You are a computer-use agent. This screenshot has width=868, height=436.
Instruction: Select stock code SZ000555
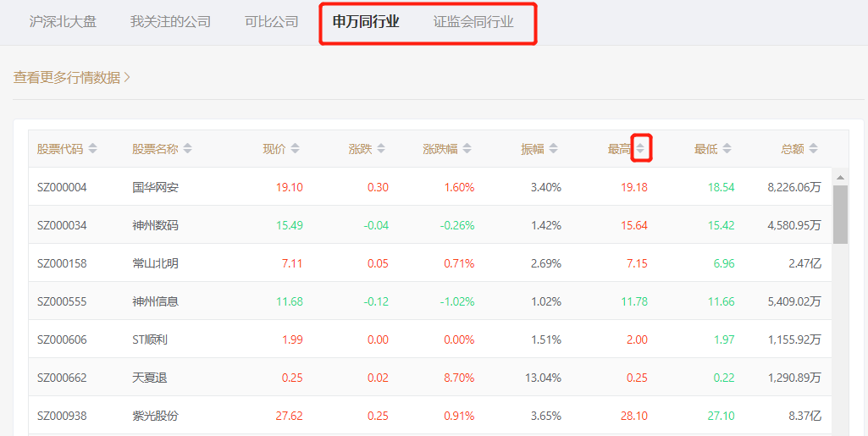(62, 301)
